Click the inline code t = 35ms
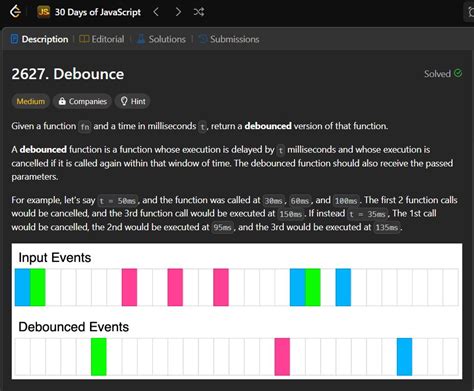The image size is (474, 391). coord(368,214)
